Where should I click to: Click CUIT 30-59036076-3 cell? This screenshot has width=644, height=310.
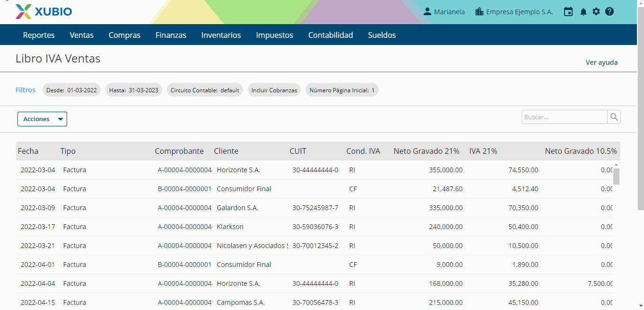click(315, 227)
